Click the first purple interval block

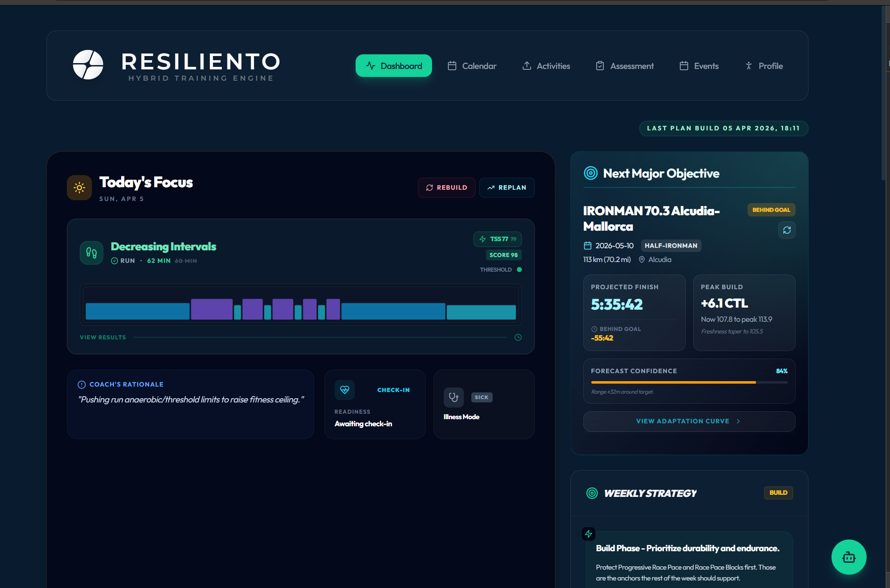[x=211, y=309]
